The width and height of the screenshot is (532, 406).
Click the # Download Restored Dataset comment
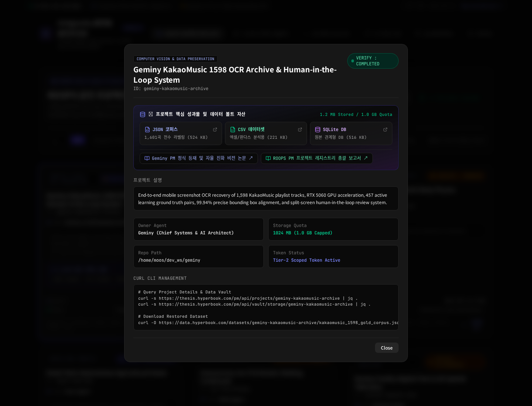pyautogui.click(x=173, y=316)
